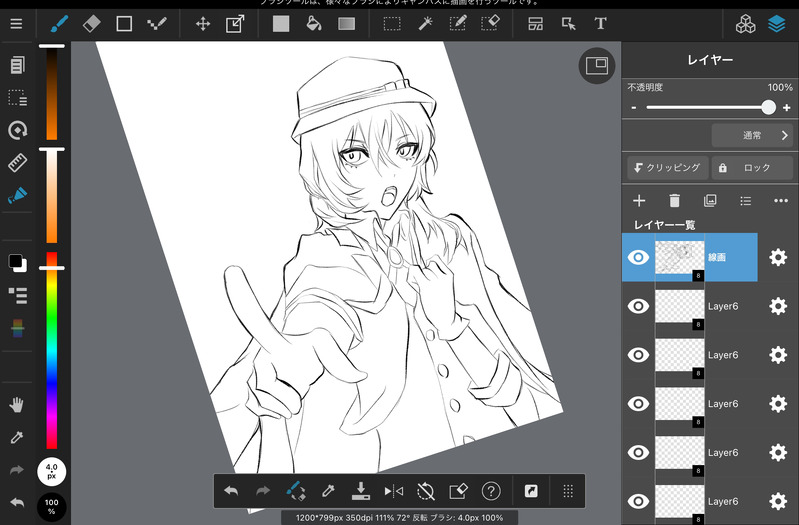Toggle visibility of the 線画 layer

coord(638,257)
